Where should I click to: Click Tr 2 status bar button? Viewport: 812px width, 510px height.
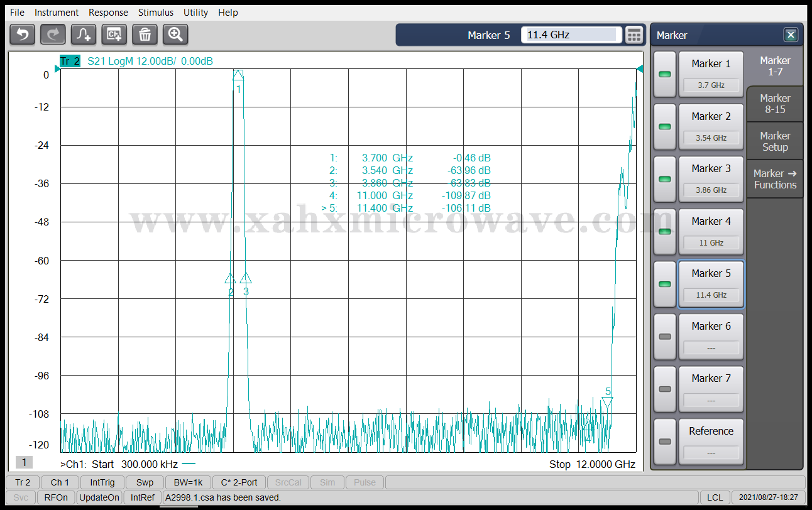click(23, 482)
